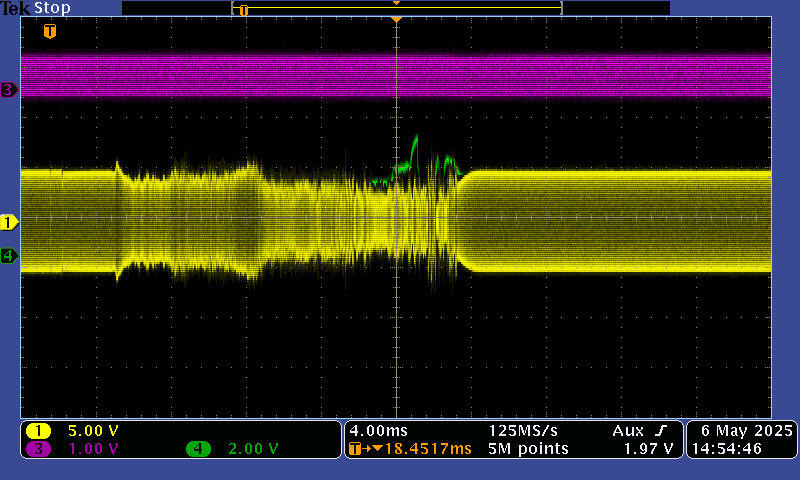The image size is (800, 480).
Task: Click the orange trigger point arrow above graticule
Action: [397, 20]
